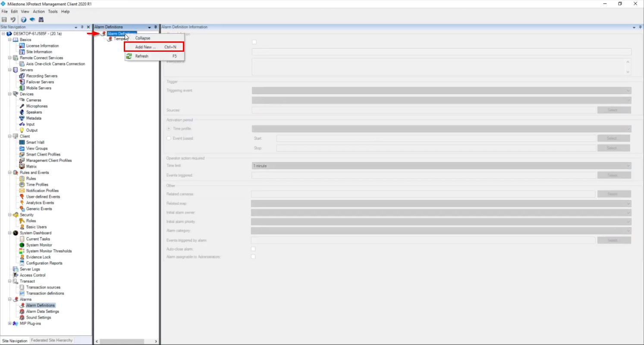
Task: Click the System Monitor icon
Action: 22,245
